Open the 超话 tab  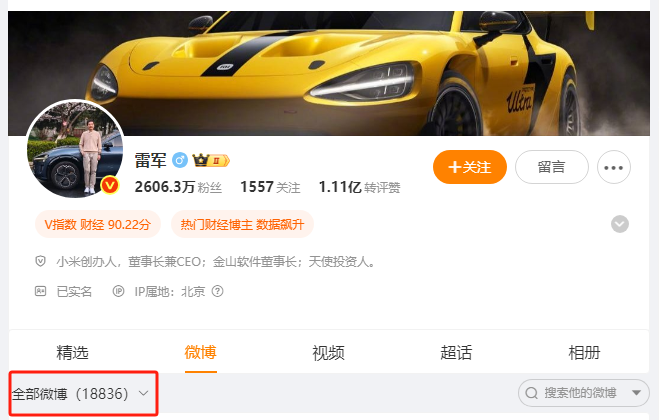pos(456,352)
